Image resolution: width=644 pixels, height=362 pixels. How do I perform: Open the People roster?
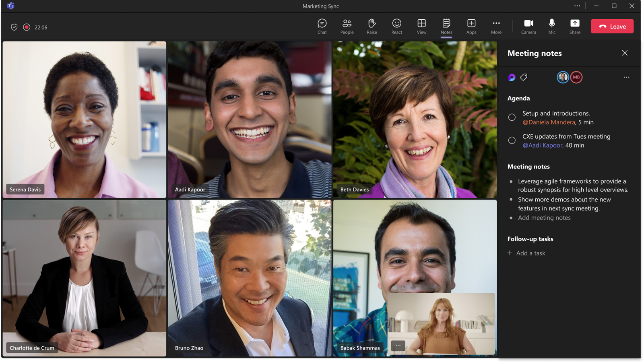click(x=347, y=26)
